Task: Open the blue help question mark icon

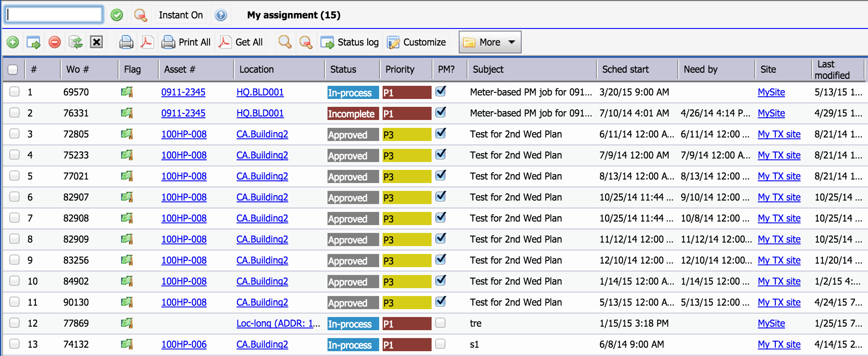Action: tap(221, 15)
